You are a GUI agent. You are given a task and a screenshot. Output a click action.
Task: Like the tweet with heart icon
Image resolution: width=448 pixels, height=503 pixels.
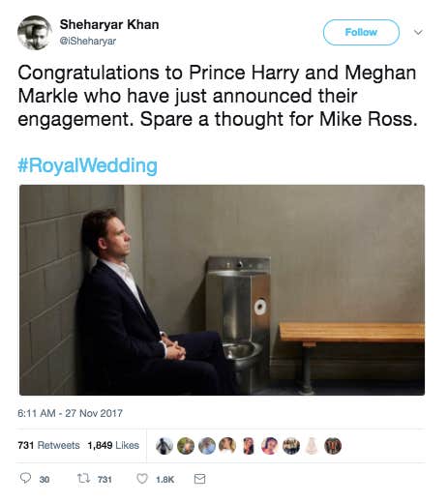click(142, 479)
